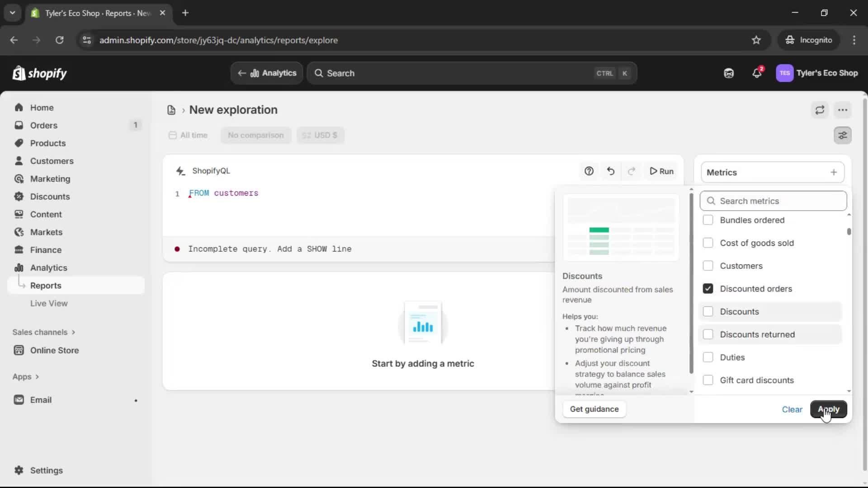Open the notifications bell
This screenshot has height=488, width=868.
757,73
